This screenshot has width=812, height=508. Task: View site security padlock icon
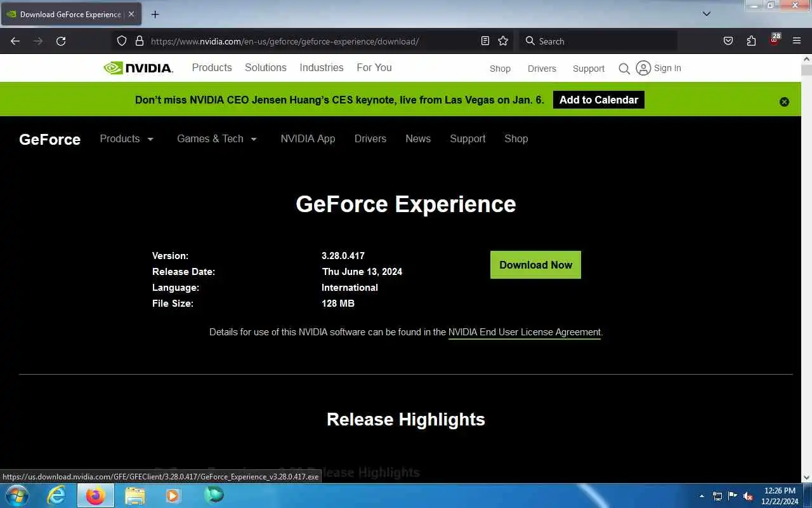[x=140, y=41]
